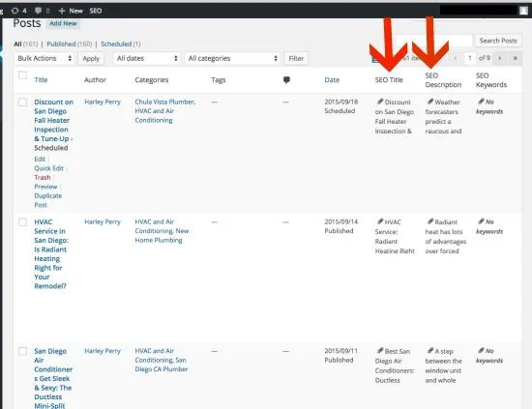Click the SEO Title column header
The image size is (532, 409).
(x=389, y=80)
